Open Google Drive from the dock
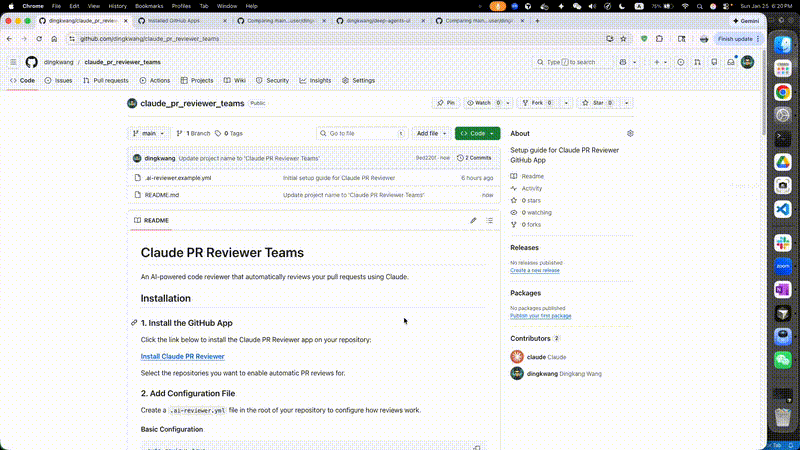The width and height of the screenshot is (800, 450). tap(783, 162)
